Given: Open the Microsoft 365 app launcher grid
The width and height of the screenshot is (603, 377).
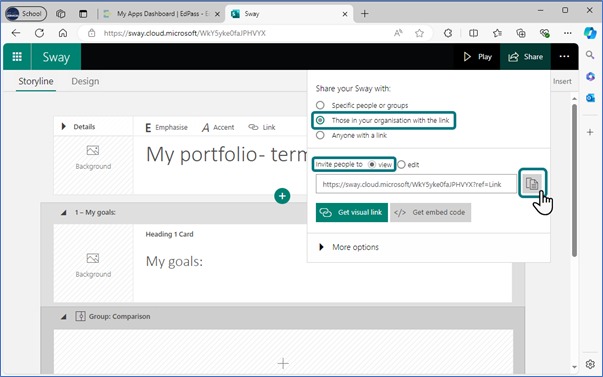Looking at the screenshot, I should [17, 57].
